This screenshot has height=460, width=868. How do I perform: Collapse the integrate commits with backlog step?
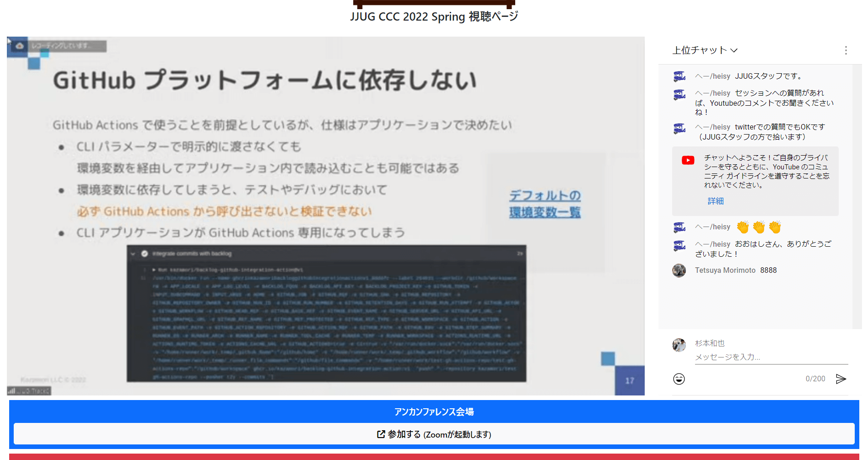[x=133, y=254]
